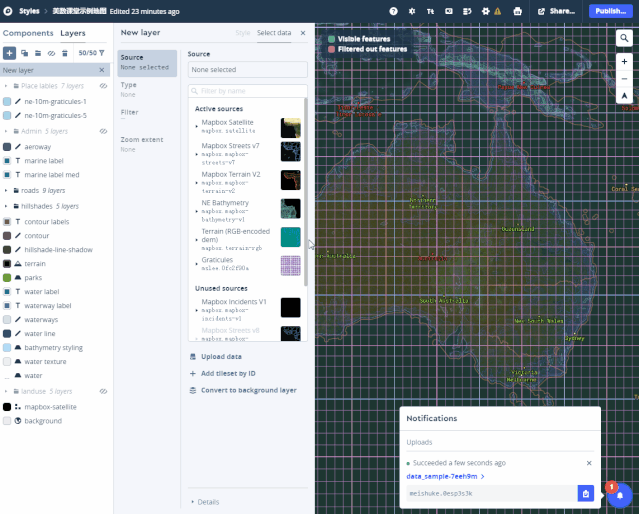
Task: Select the Type section
Action: pos(147,89)
